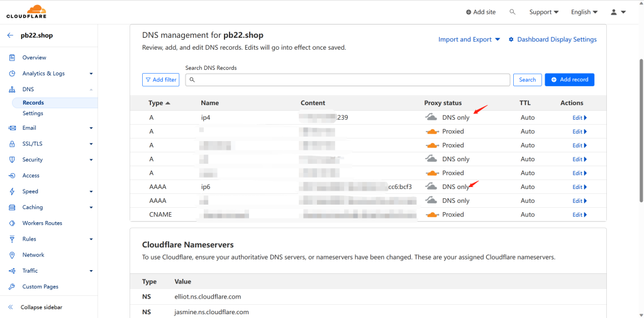Open the Network page
The image size is (644, 318).
coord(33,255)
